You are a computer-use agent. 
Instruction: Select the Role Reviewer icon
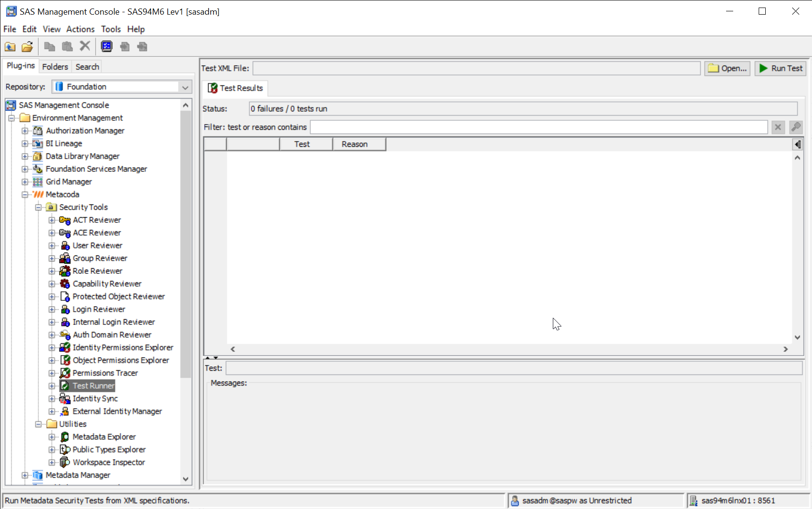click(65, 271)
